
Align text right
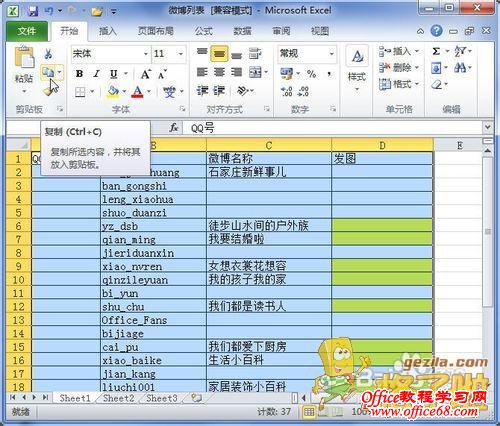[x=236, y=72]
